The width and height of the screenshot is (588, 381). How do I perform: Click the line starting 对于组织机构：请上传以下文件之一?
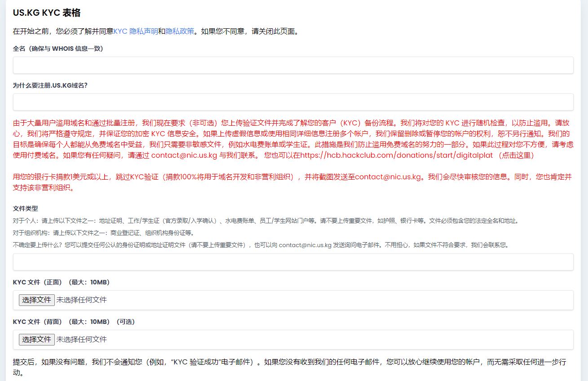tap(103, 233)
